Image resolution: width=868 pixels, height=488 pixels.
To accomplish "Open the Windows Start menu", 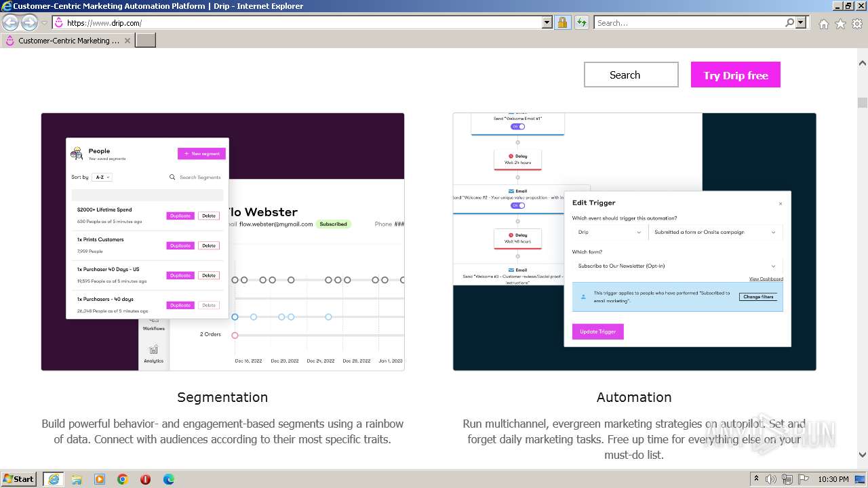I will click(19, 479).
